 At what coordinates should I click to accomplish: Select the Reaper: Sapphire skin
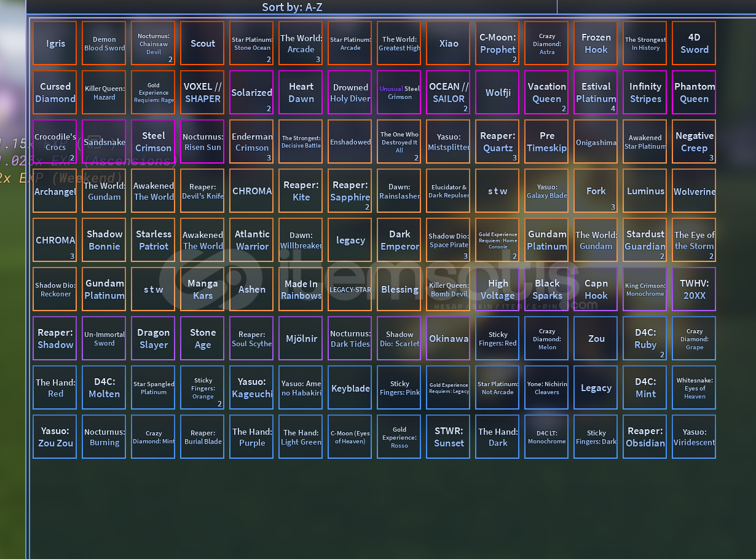[350, 191]
